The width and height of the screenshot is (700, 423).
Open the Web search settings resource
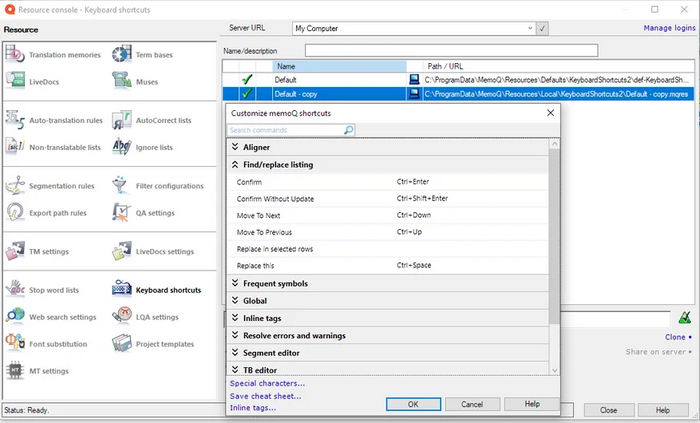62,317
